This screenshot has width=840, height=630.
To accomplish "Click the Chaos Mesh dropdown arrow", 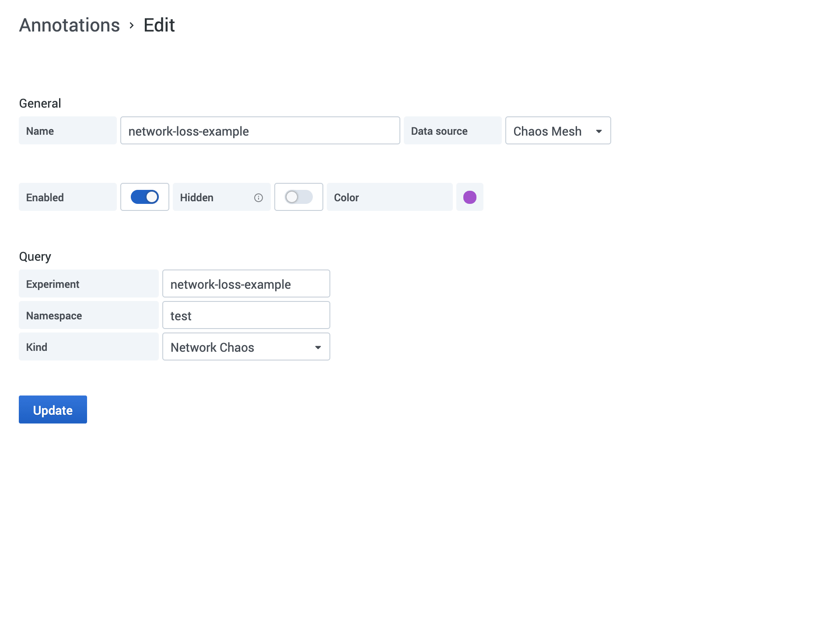I will (x=598, y=131).
